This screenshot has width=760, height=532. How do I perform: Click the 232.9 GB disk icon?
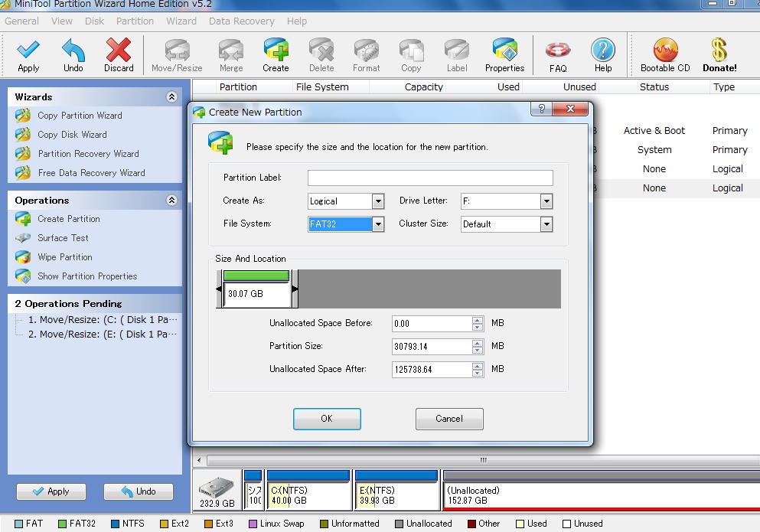[217, 491]
